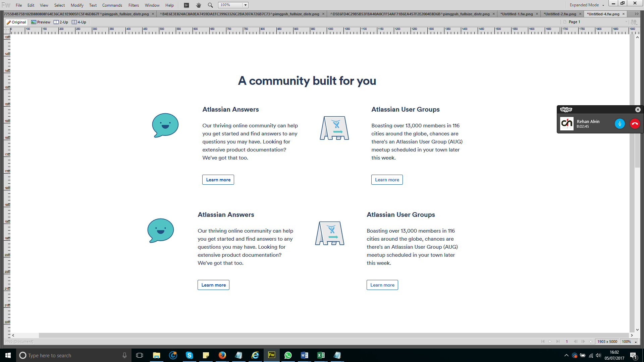644x362 pixels.
Task: Click the vertical scrollbar down arrow
Action: click(x=637, y=330)
